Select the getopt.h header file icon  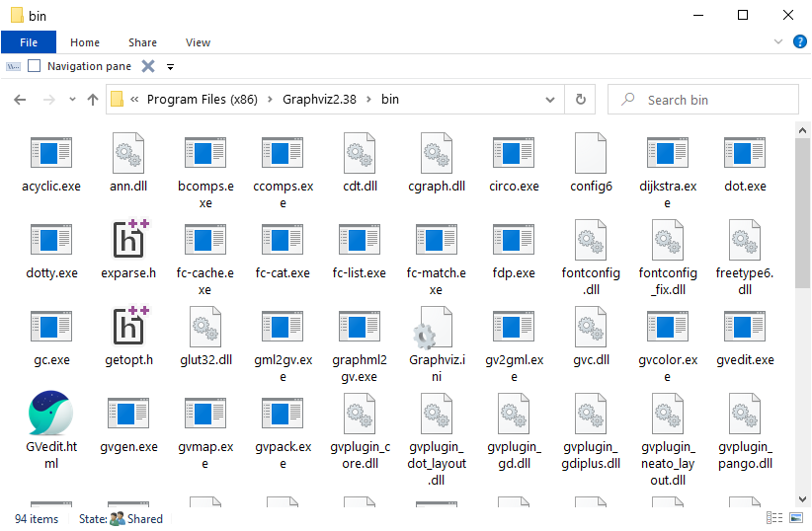coord(130,326)
